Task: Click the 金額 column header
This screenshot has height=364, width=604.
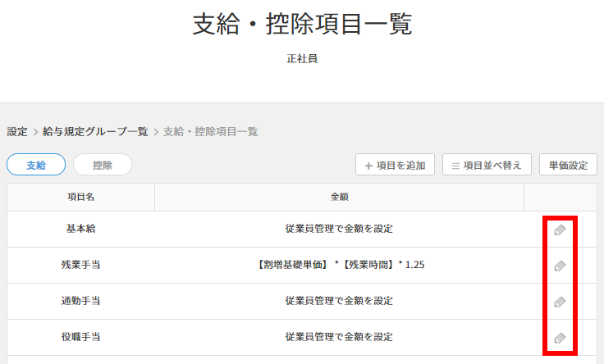Action: [x=340, y=197]
